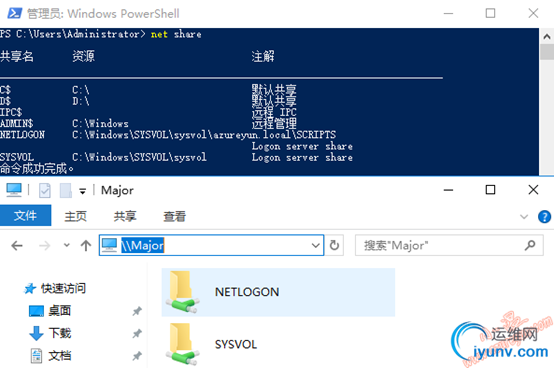Click 'ADMIN$' share name in PowerShell output
Viewport: 554px width, 368px height.
[x=16, y=123]
